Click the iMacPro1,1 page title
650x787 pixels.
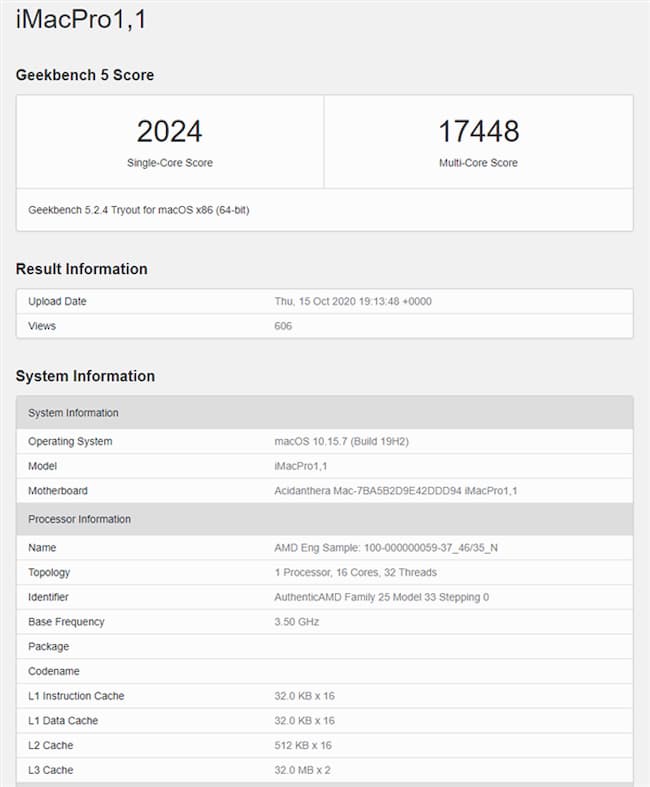point(81,19)
